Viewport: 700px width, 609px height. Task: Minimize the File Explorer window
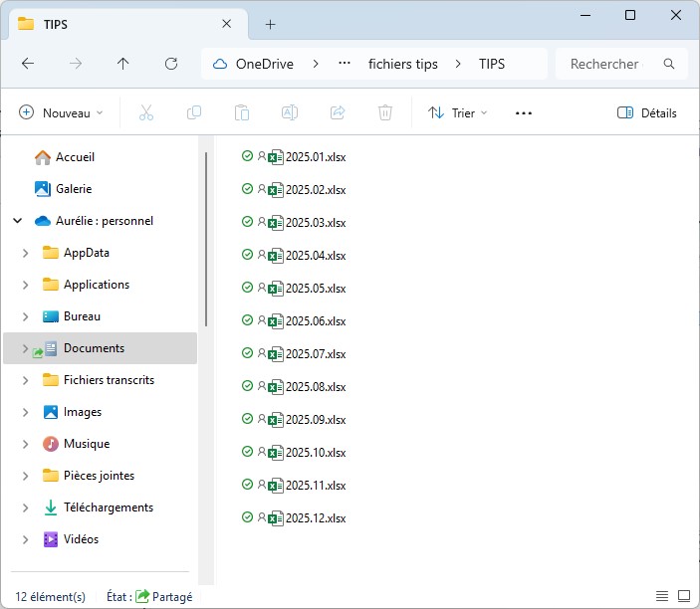pos(585,15)
